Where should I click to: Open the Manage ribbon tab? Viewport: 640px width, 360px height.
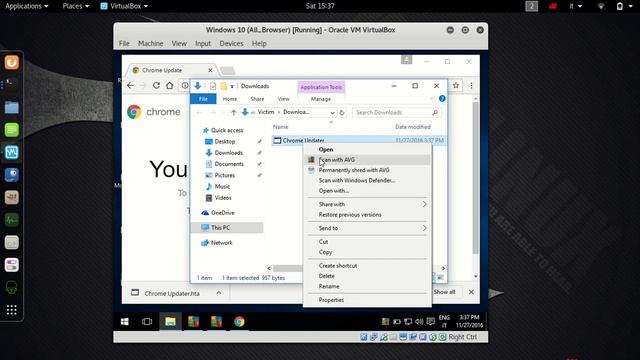pos(321,99)
